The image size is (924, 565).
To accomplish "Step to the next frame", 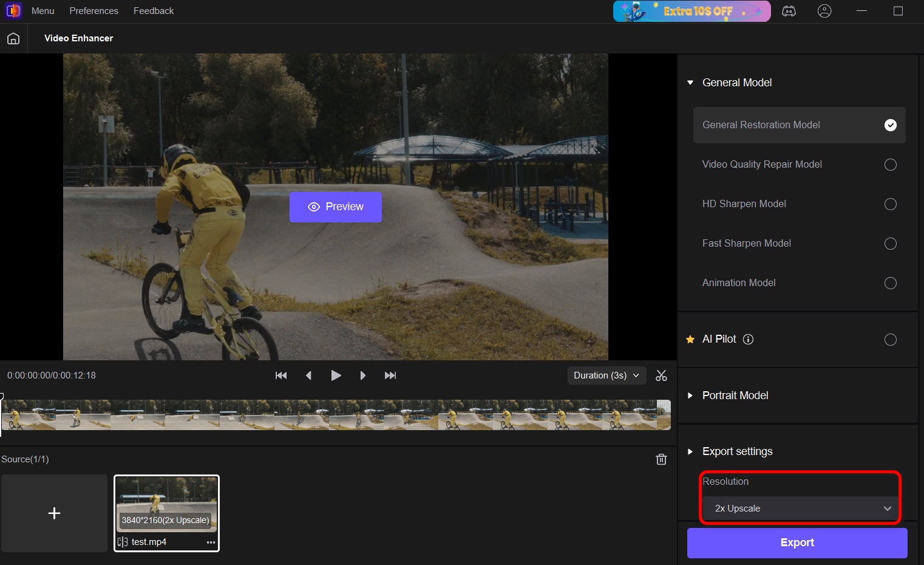I will click(362, 375).
